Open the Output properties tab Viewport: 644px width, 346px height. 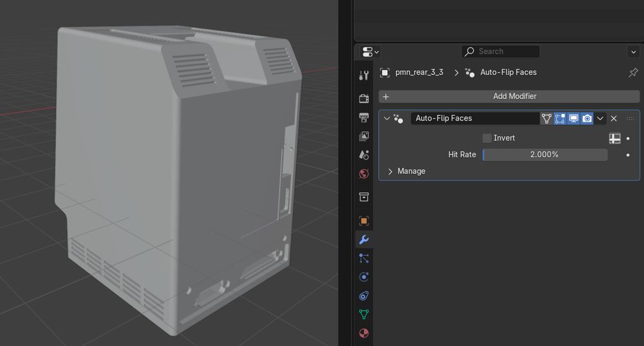[x=364, y=117]
